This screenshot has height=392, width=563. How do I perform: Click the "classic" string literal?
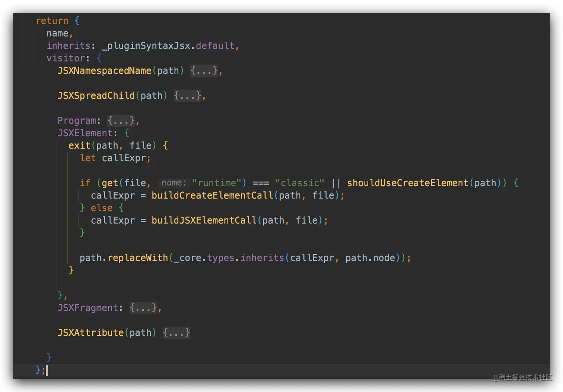(x=299, y=183)
